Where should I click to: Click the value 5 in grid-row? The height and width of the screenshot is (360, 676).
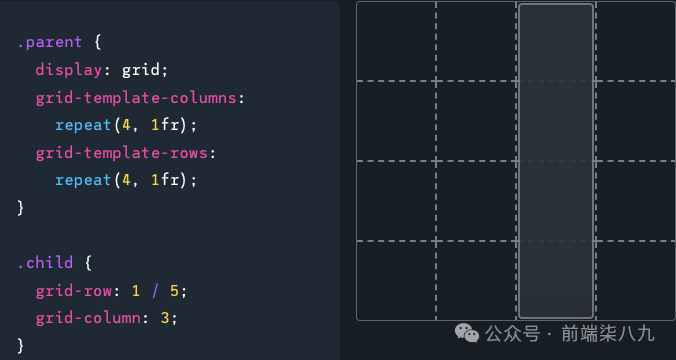click(x=174, y=291)
